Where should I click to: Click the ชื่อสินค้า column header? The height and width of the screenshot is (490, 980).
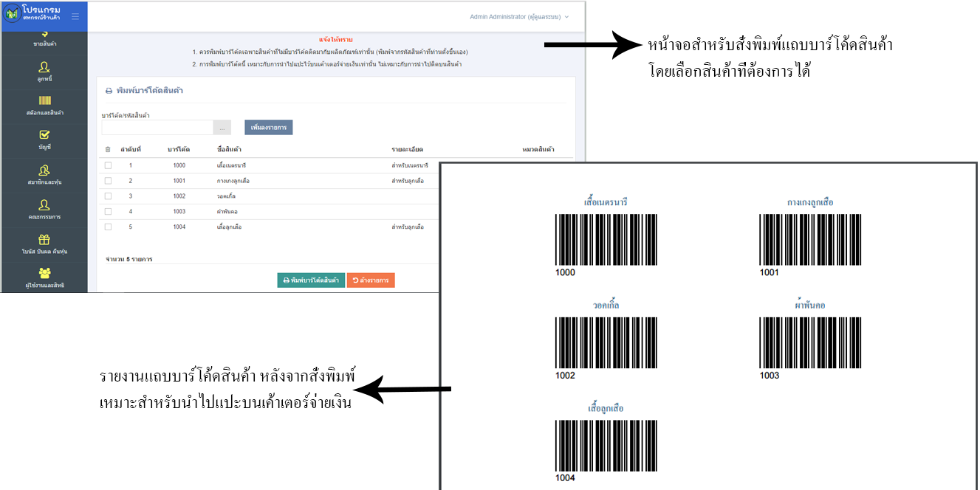pos(230,150)
